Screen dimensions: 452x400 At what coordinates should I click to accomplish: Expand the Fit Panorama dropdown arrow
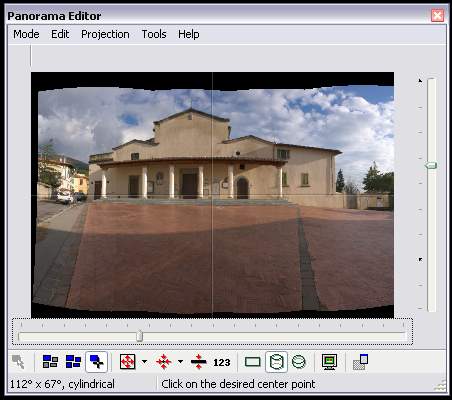point(144,361)
